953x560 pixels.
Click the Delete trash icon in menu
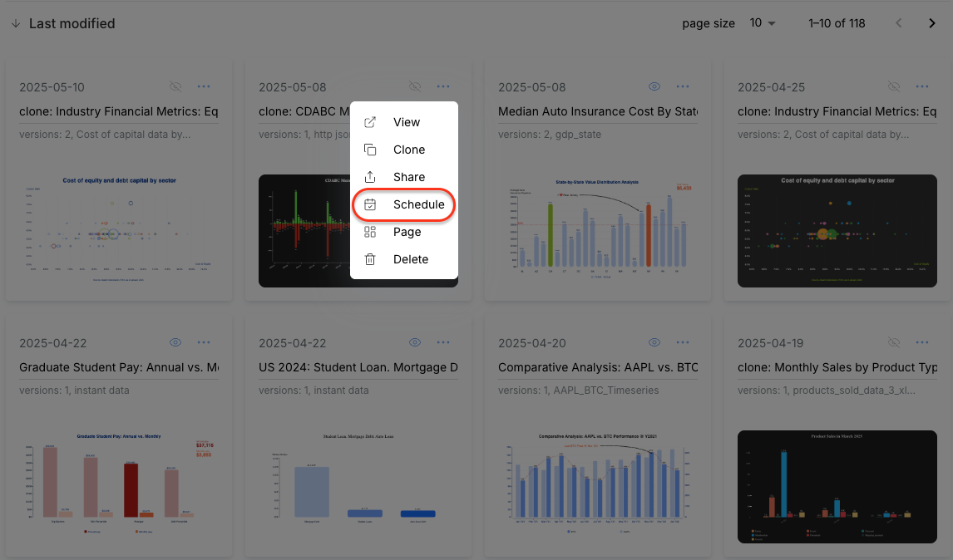pyautogui.click(x=369, y=259)
